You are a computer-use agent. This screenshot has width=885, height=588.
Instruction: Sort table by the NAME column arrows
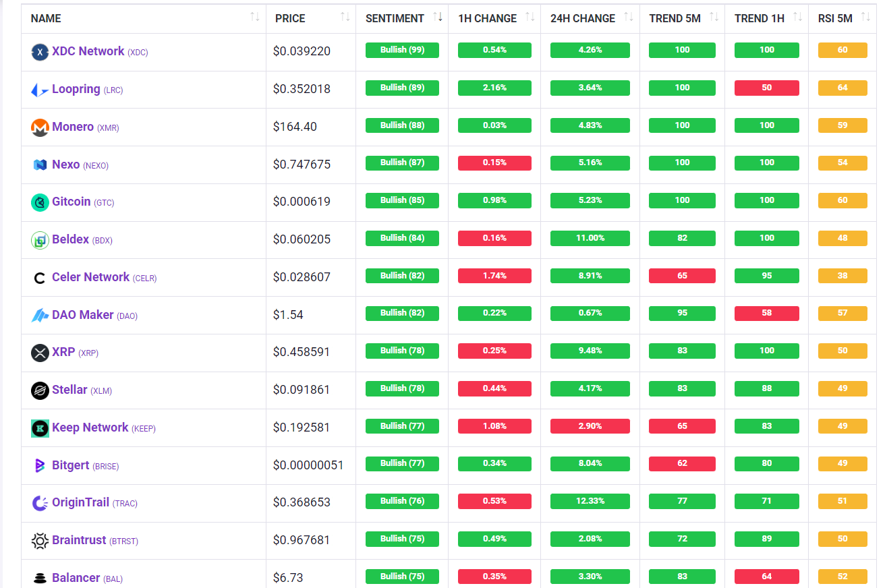[x=254, y=18]
